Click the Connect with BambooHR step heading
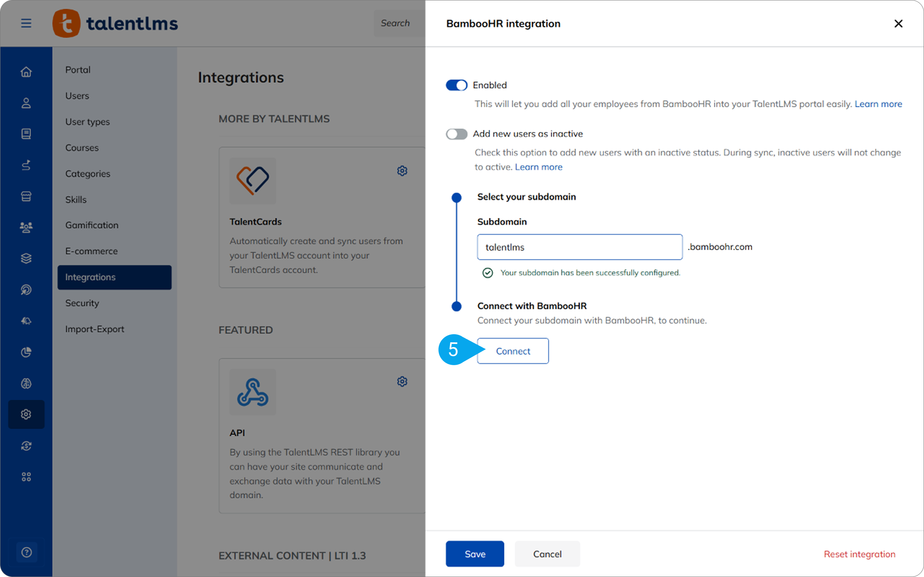Viewport: 924px width, 577px height. point(532,306)
